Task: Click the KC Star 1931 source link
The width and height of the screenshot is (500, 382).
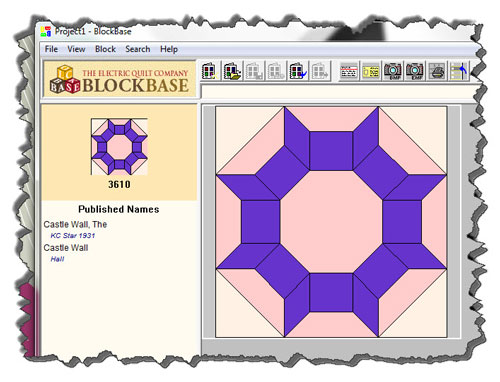Action: coord(73,236)
